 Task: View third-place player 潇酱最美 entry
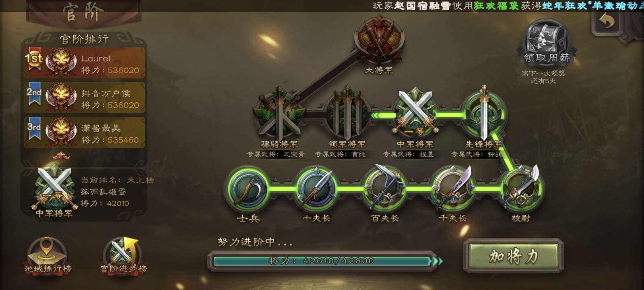click(85, 133)
